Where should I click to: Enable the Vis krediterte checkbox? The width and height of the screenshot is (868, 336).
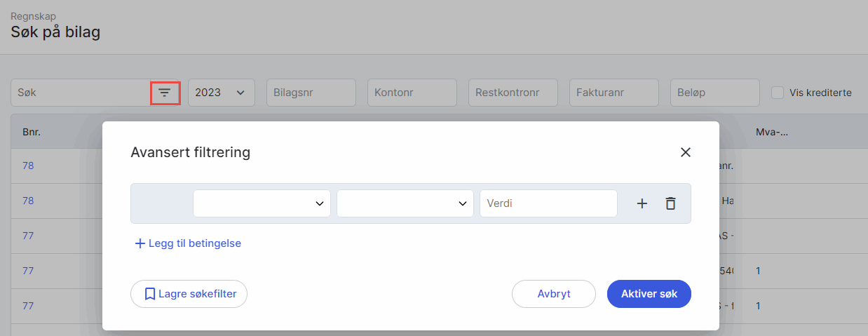coord(777,93)
